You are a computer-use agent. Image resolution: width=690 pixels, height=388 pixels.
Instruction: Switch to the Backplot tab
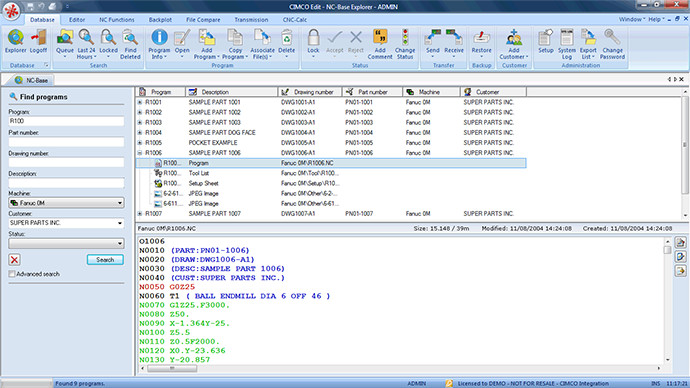coord(160,20)
